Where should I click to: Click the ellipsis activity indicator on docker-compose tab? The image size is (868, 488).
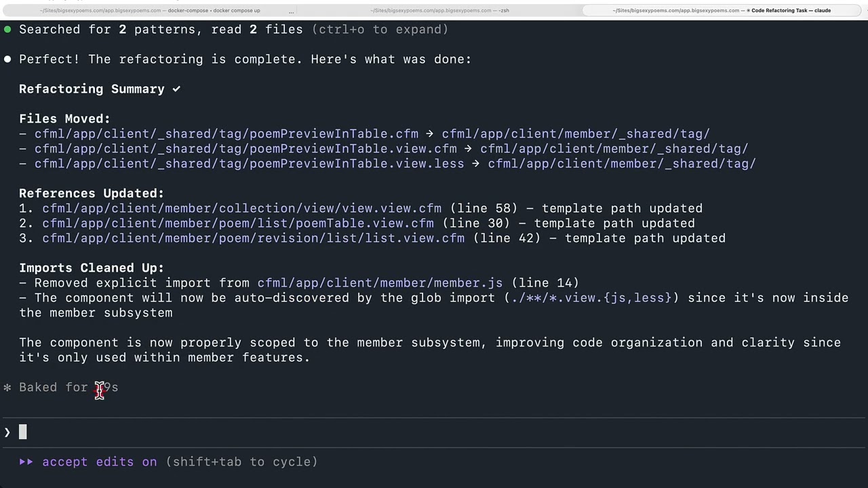(x=291, y=11)
